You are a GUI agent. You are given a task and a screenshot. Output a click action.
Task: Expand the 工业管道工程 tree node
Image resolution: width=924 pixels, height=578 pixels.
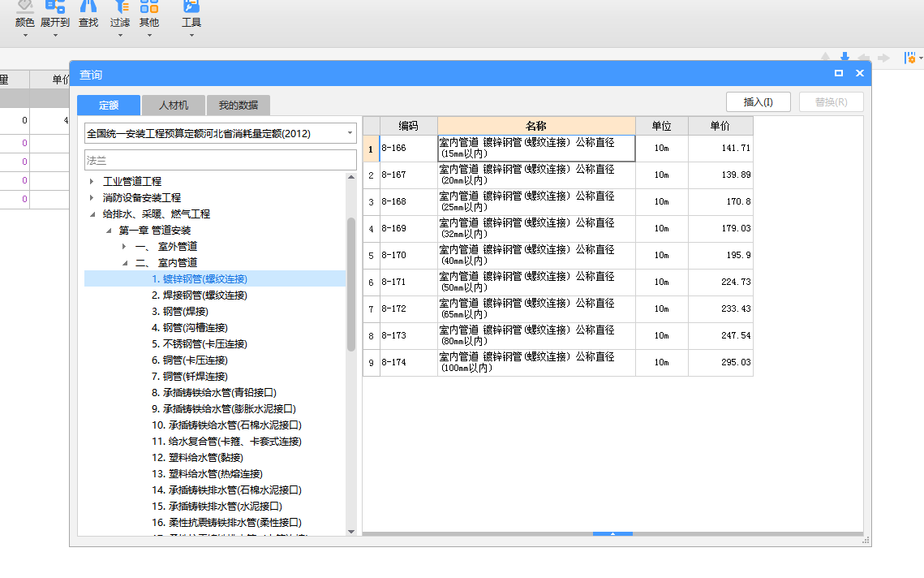[92, 181]
